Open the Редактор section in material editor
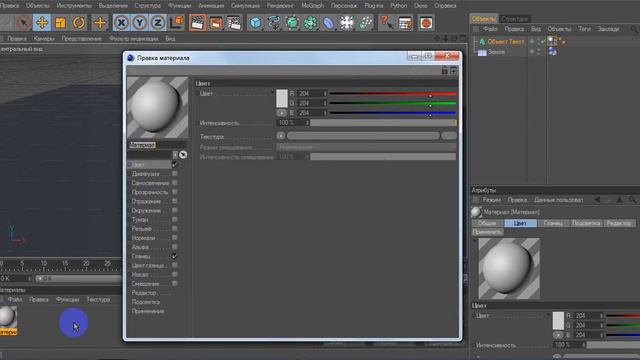 [144, 293]
